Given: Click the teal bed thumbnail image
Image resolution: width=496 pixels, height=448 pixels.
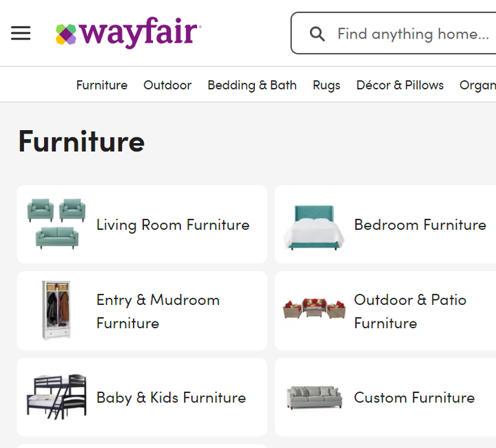Looking at the screenshot, I should [314, 226].
